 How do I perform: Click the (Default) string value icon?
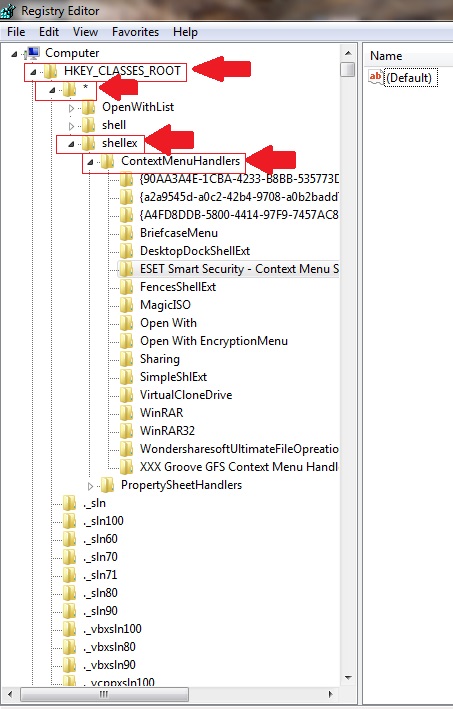(376, 77)
